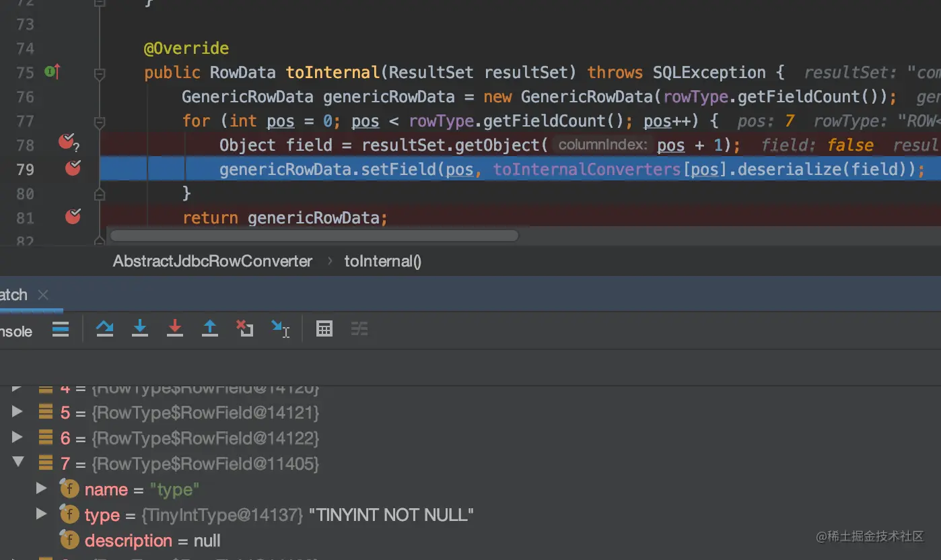Collapse variable 7 RowField@11405
Viewport: 941px width, 560px height.
click(x=18, y=462)
